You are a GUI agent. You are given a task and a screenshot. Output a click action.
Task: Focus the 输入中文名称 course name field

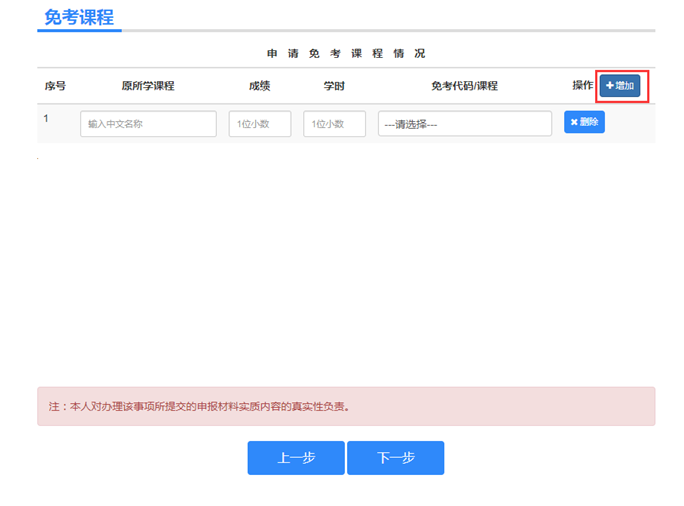148,124
